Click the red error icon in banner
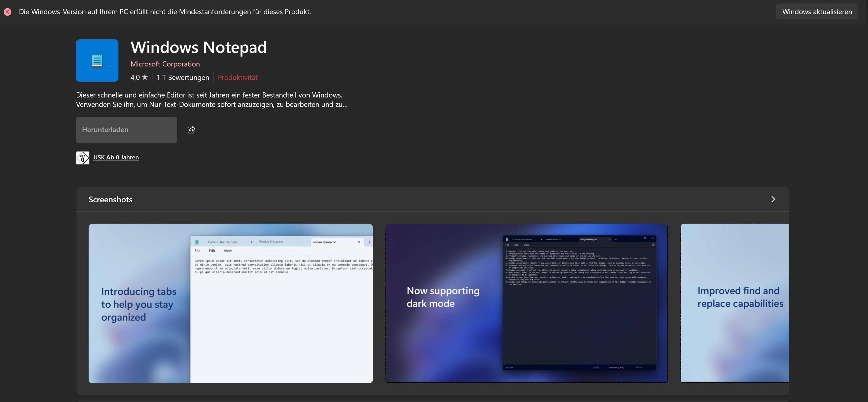Image resolution: width=868 pixels, height=402 pixels. click(x=7, y=12)
